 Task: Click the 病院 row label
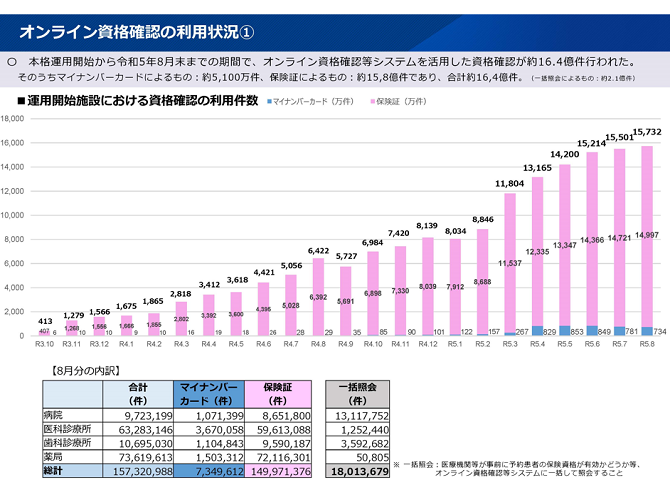(x=53, y=415)
